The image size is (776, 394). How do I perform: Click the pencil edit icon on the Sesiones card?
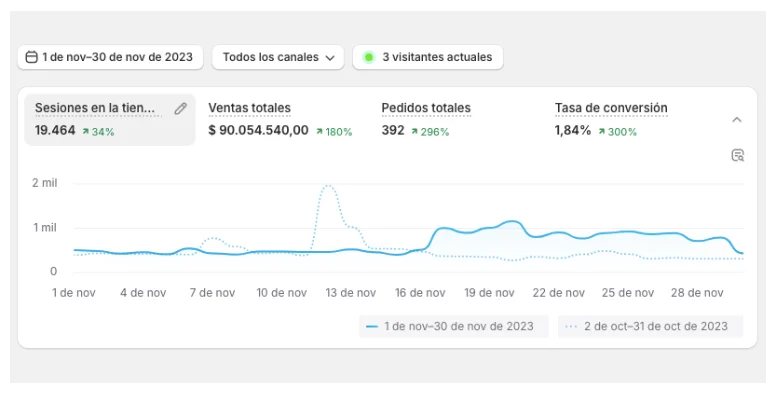(x=181, y=109)
